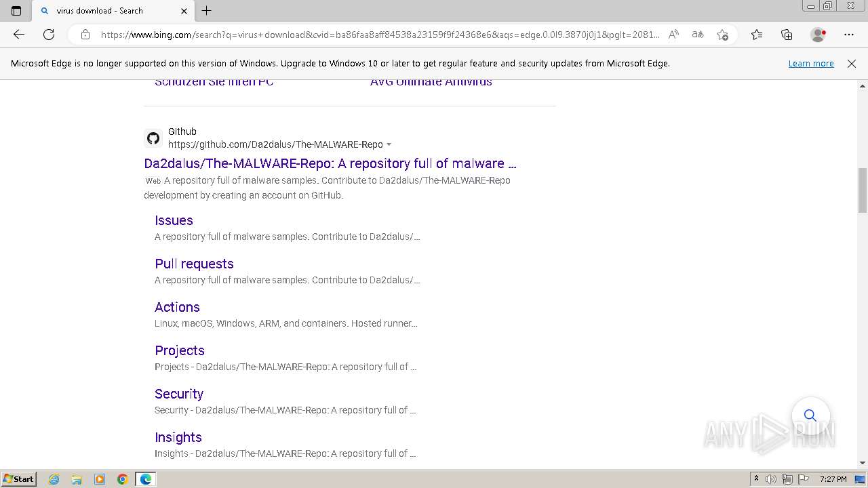Open the tab actions menu icon
The width and height of the screenshot is (868, 488).
click(x=16, y=11)
